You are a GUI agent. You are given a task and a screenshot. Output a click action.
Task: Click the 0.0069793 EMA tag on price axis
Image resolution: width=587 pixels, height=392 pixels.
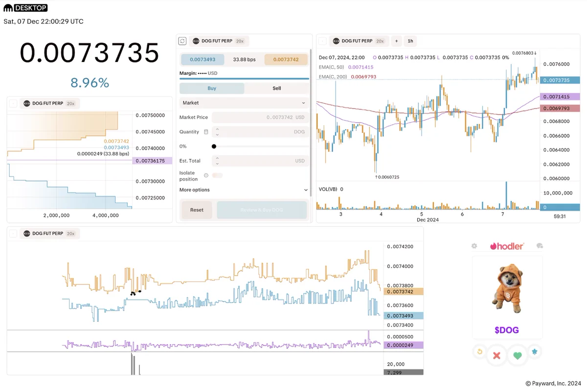560,108
